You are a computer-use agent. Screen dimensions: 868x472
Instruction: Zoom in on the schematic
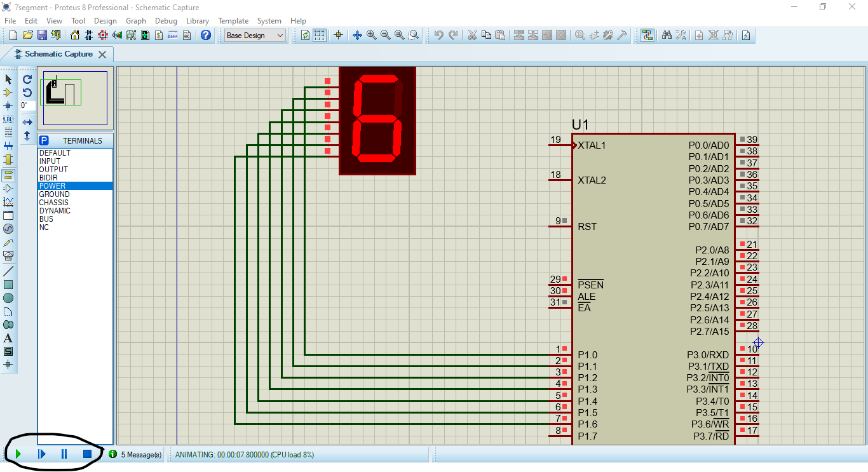click(371, 35)
